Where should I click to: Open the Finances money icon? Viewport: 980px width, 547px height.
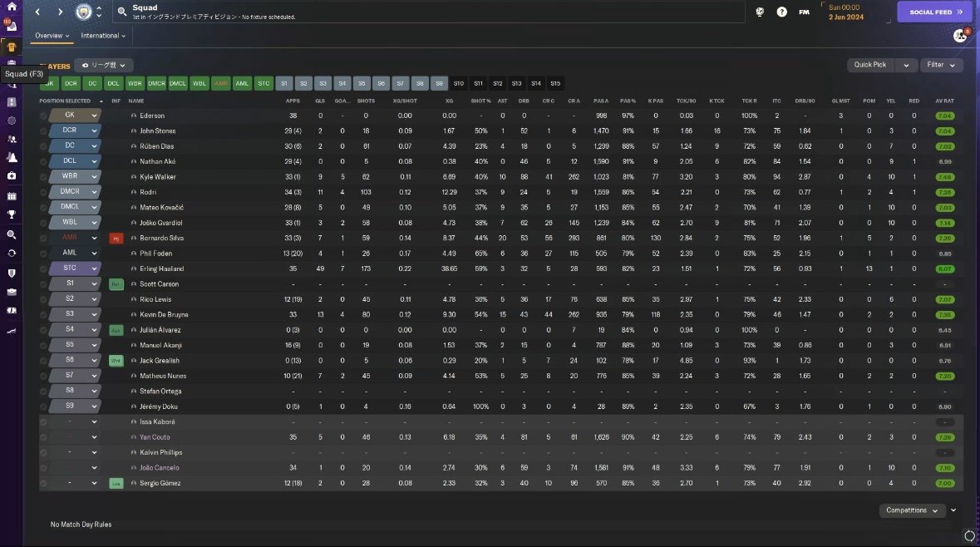coord(12,311)
